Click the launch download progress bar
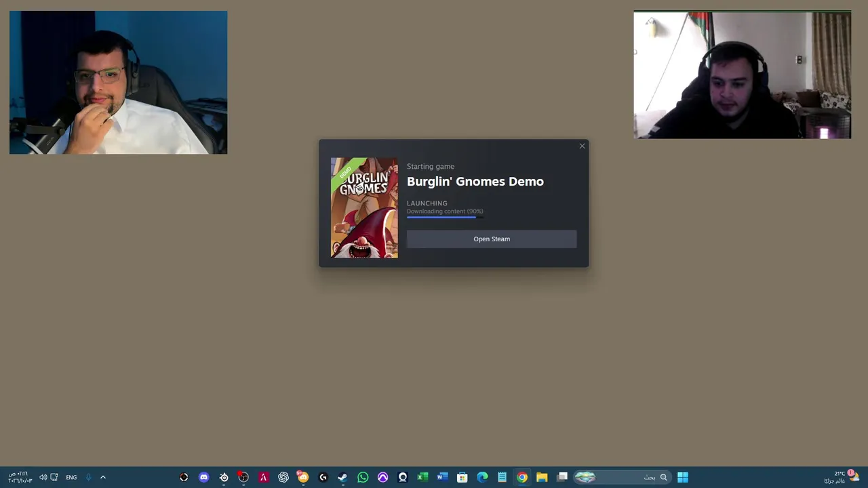868x488 pixels. coord(445,217)
